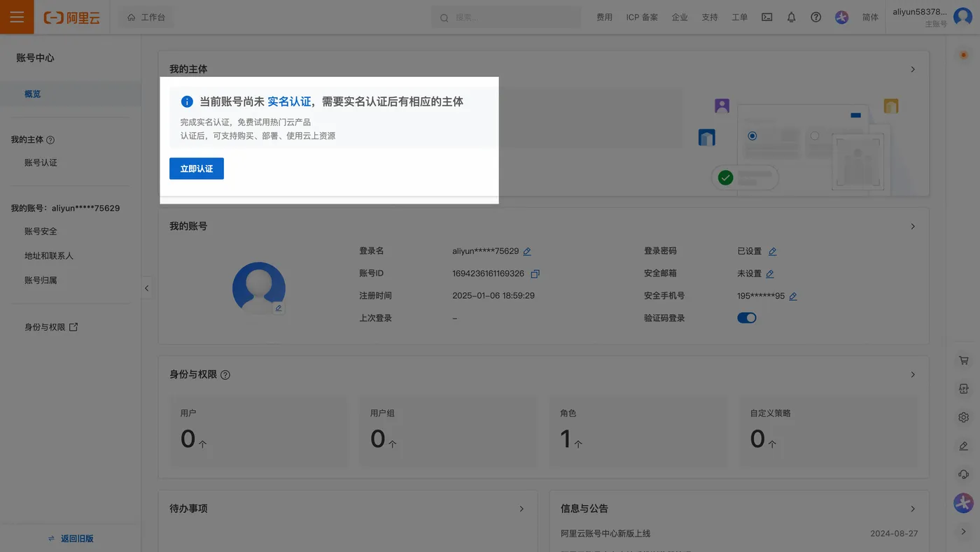The height and width of the screenshot is (552, 980).
Task: Open the settings gear in right sidebar
Action: [964, 417]
